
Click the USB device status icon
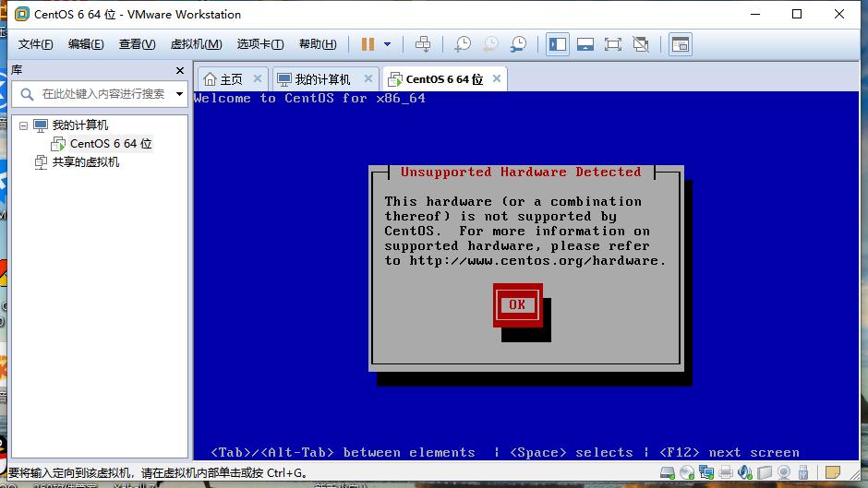[x=803, y=472]
